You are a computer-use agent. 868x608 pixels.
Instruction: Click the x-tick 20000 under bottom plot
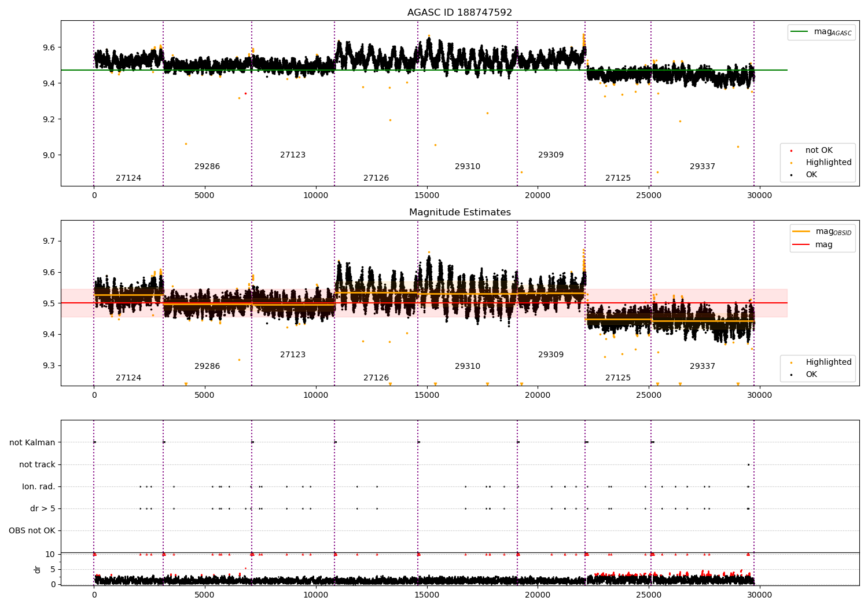click(538, 595)
